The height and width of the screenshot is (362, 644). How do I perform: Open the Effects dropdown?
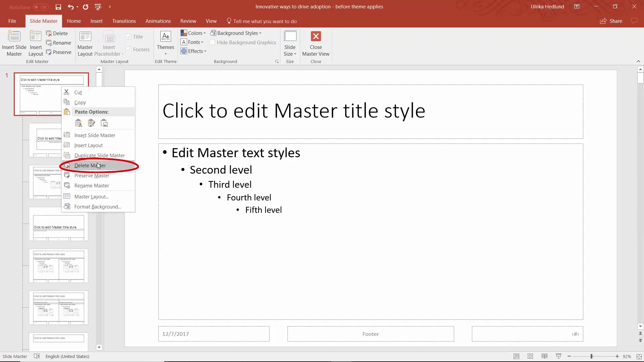194,51
